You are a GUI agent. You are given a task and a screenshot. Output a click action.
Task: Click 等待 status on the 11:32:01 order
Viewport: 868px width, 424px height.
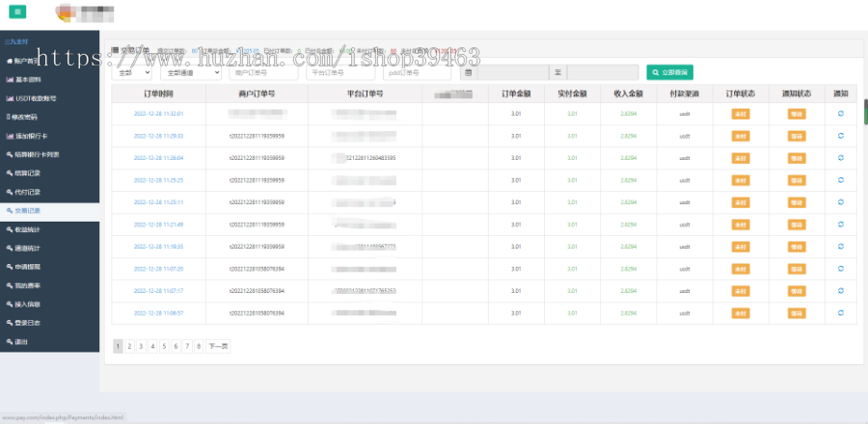coord(797,114)
